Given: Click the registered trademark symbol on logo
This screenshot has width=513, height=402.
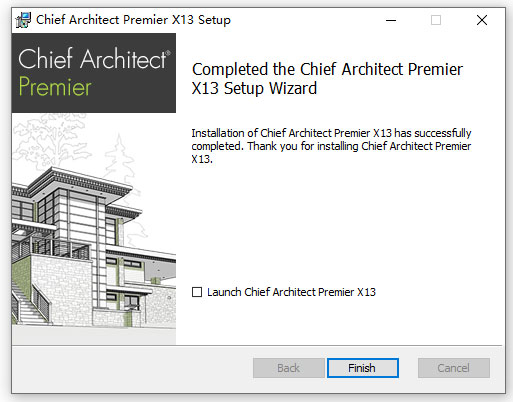Looking at the screenshot, I should click(x=168, y=53).
